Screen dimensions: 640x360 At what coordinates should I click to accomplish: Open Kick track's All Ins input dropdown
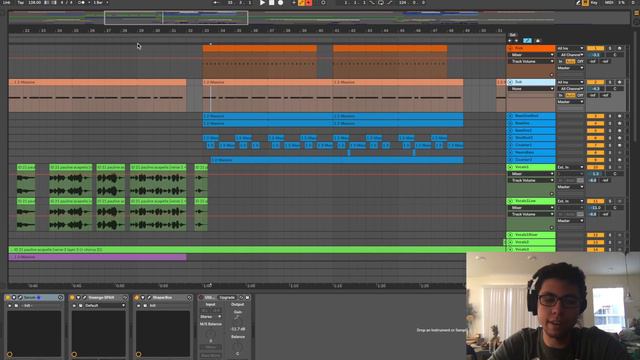(571, 48)
